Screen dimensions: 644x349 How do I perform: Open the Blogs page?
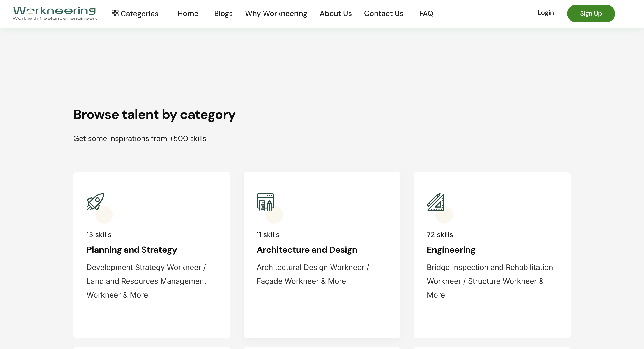(223, 14)
